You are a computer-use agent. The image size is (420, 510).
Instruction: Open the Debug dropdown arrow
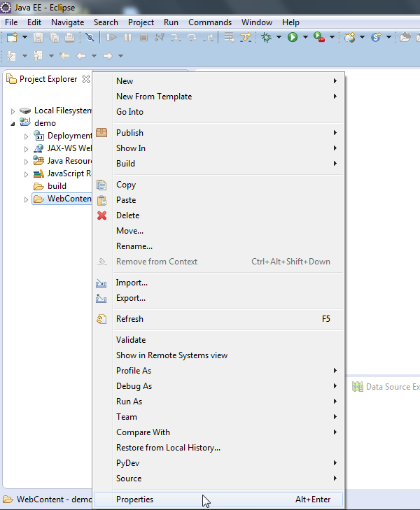pyautogui.click(x=279, y=37)
